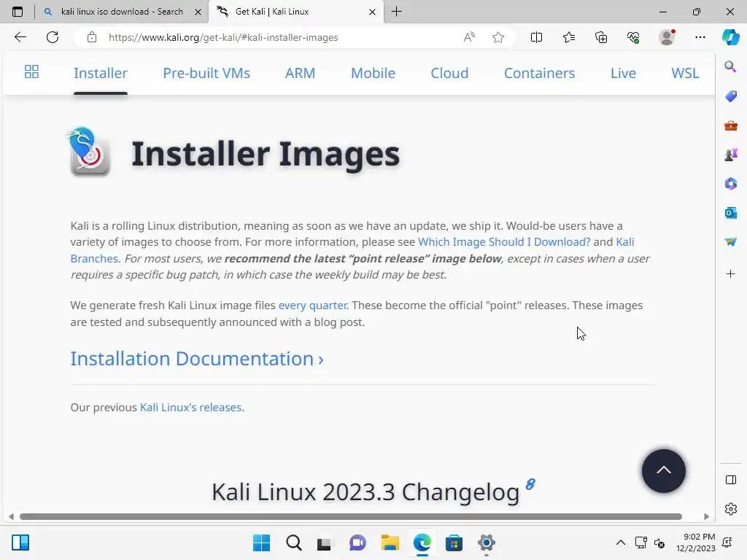Open sidebar Games chess icon

pos(730,155)
